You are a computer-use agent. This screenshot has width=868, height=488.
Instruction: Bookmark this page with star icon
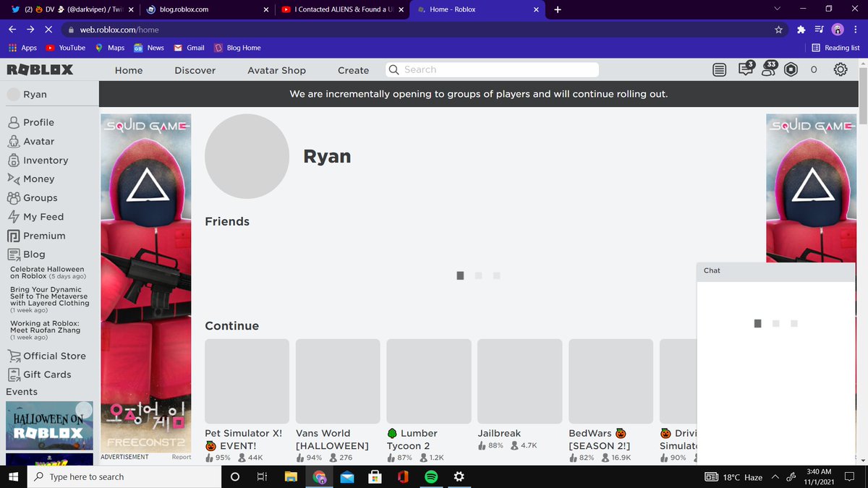coord(778,30)
